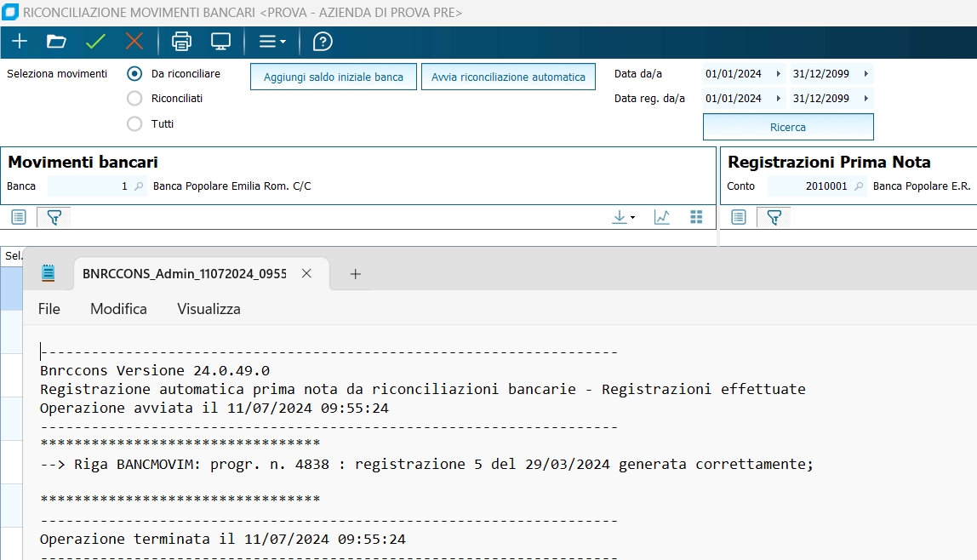Click the grid layout icon
This screenshot has height=560, width=977.
697,217
